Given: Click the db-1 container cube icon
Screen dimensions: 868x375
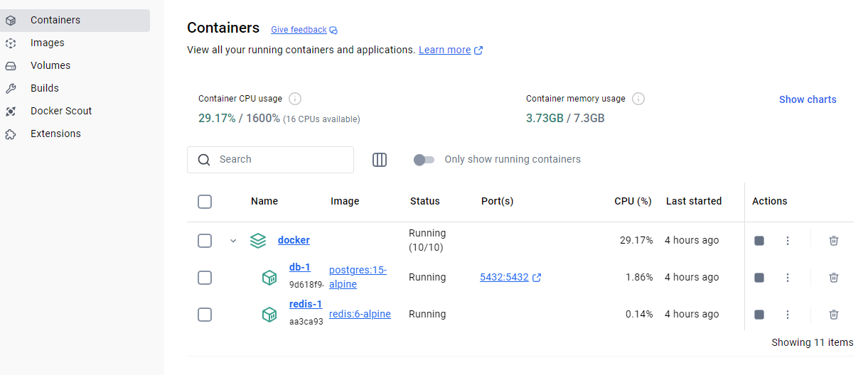Looking at the screenshot, I should point(269,278).
